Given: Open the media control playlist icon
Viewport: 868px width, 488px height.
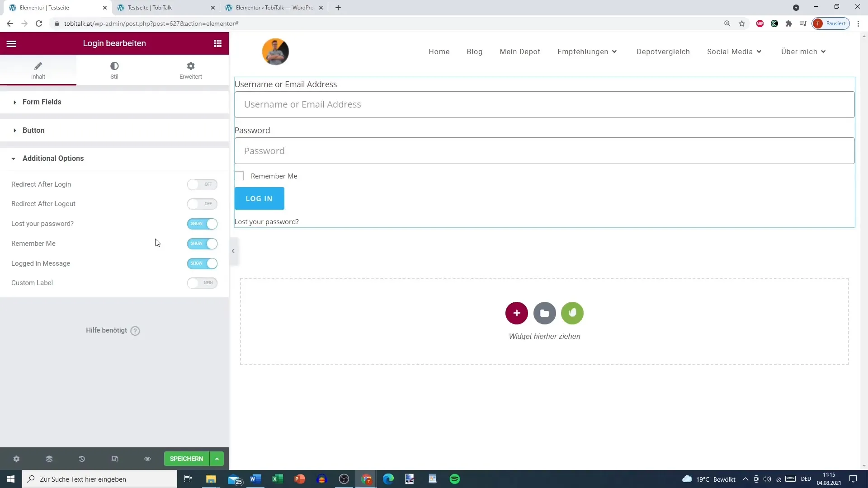Looking at the screenshot, I should tap(803, 23).
